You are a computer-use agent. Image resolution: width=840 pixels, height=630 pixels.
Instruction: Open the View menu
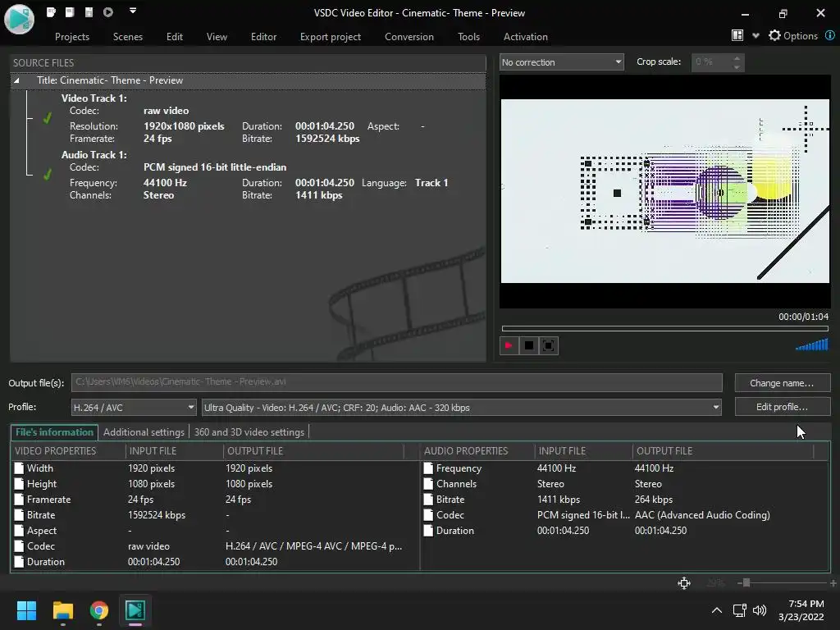click(x=217, y=36)
